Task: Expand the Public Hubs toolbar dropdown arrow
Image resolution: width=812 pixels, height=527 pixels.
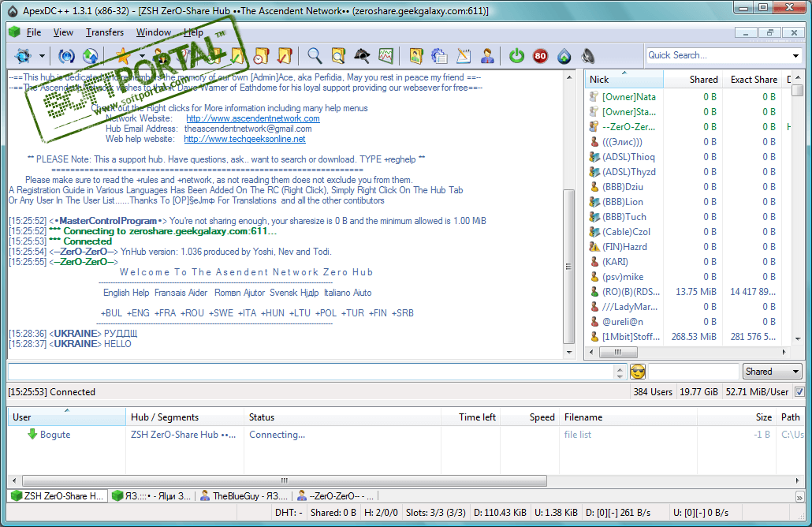Action: pos(42,55)
